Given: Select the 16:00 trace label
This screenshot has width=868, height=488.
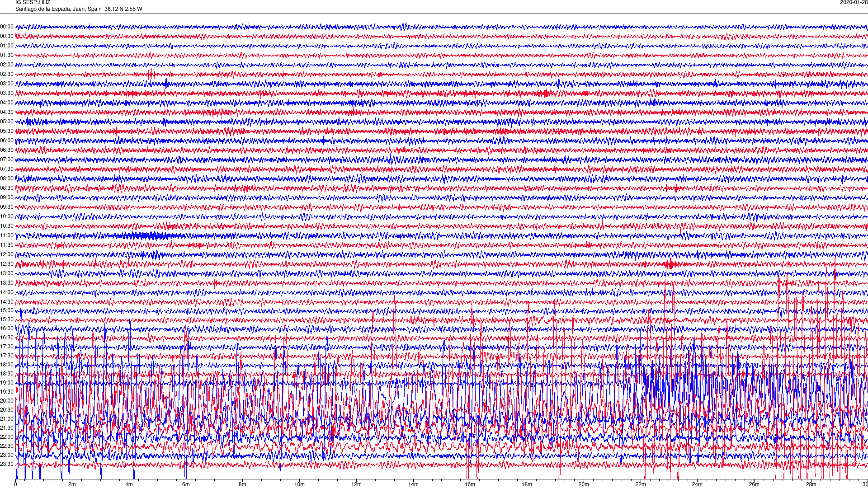Looking at the screenshot, I should (7, 328).
